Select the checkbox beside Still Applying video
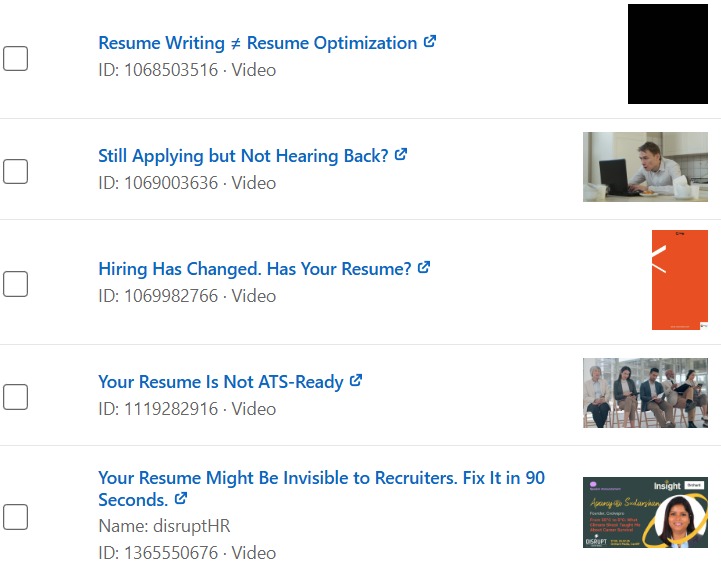The height and width of the screenshot is (576, 721). click(x=15, y=171)
